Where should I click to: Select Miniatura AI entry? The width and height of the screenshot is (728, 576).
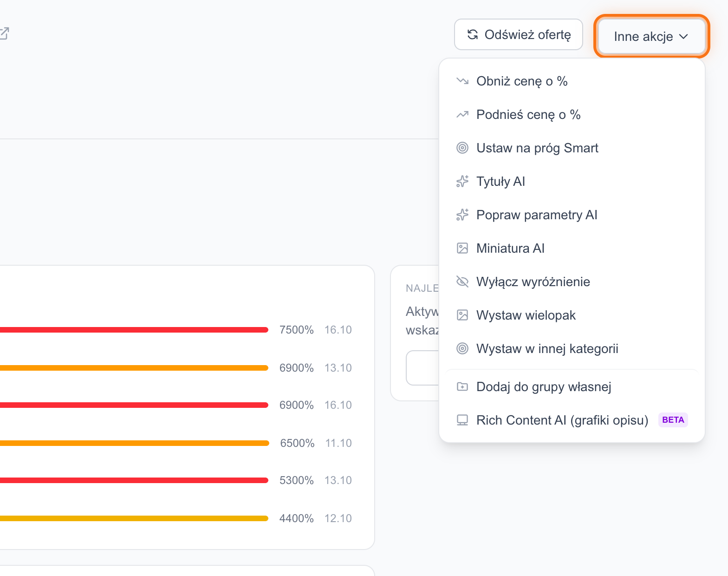[x=572, y=249]
